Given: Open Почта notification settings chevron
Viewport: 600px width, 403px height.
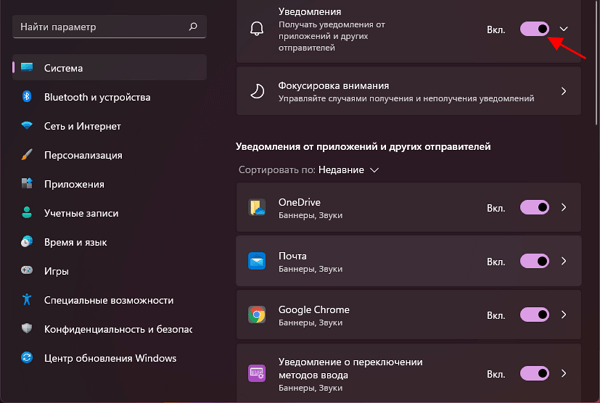Looking at the screenshot, I should [x=564, y=261].
